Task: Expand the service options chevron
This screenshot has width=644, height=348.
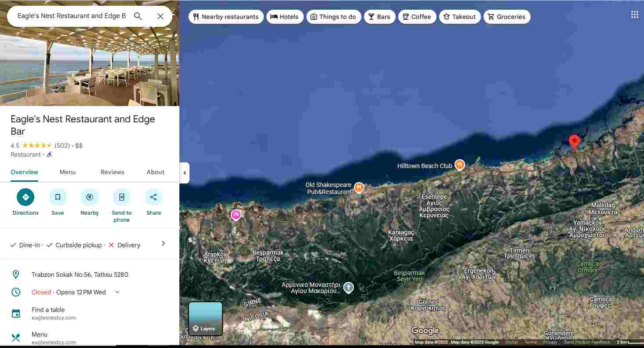Action: click(163, 244)
